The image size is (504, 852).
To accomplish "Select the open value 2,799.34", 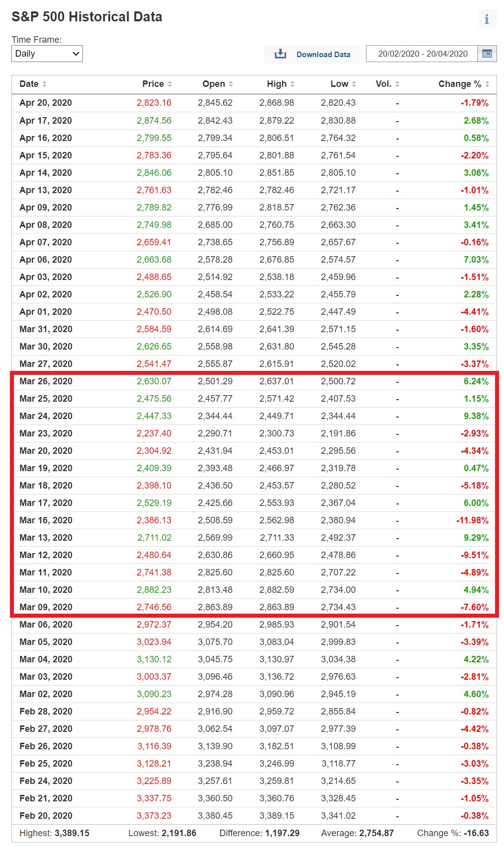I will coord(215,138).
